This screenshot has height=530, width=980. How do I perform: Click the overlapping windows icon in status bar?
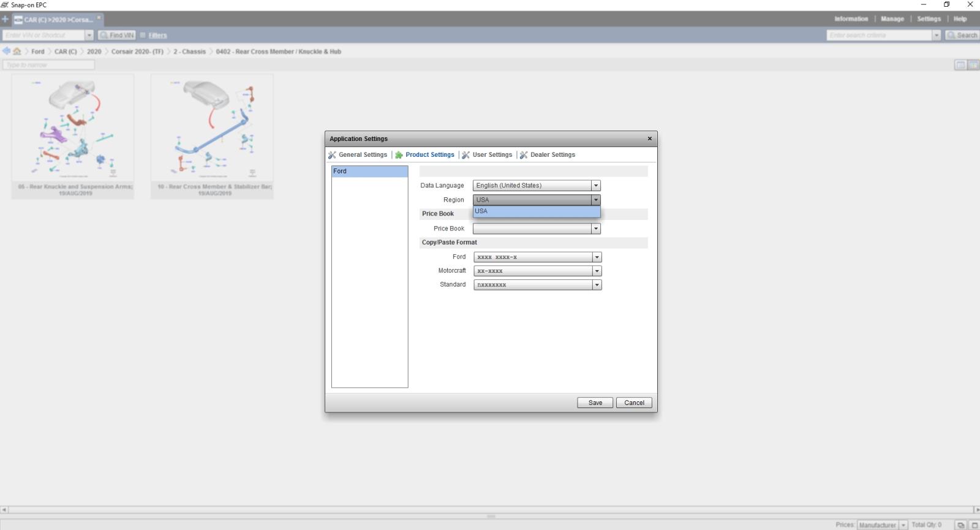(x=961, y=525)
